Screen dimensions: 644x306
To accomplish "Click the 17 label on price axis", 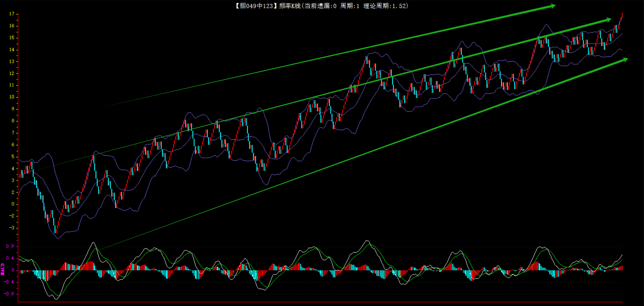I will coord(12,14).
